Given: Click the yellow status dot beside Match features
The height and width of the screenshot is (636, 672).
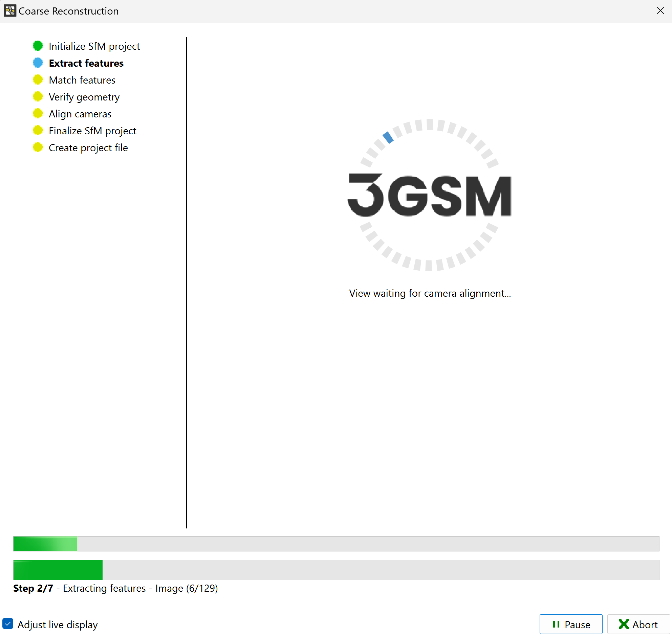Looking at the screenshot, I should pyautogui.click(x=38, y=80).
